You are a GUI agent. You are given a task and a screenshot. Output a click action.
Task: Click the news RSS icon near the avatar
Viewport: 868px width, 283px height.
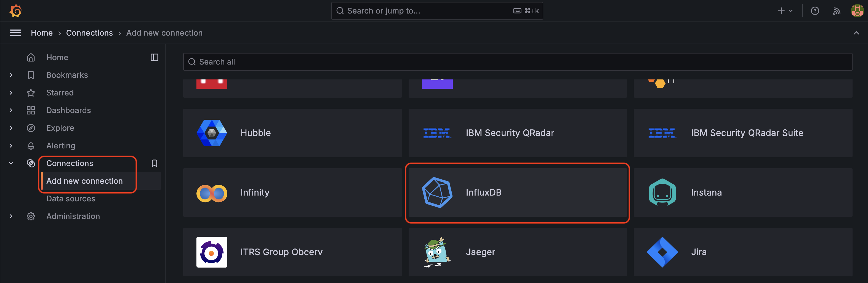click(837, 10)
